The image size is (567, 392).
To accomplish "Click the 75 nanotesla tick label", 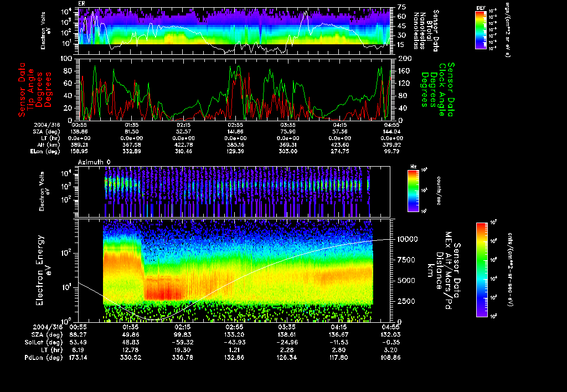I will pos(401,7).
